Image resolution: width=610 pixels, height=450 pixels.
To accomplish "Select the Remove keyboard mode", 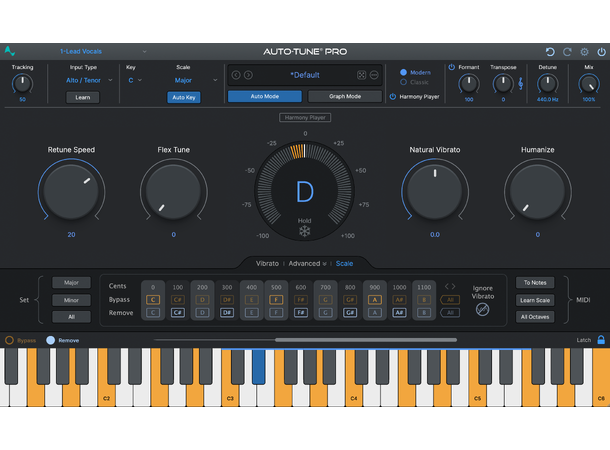I will click(x=51, y=340).
